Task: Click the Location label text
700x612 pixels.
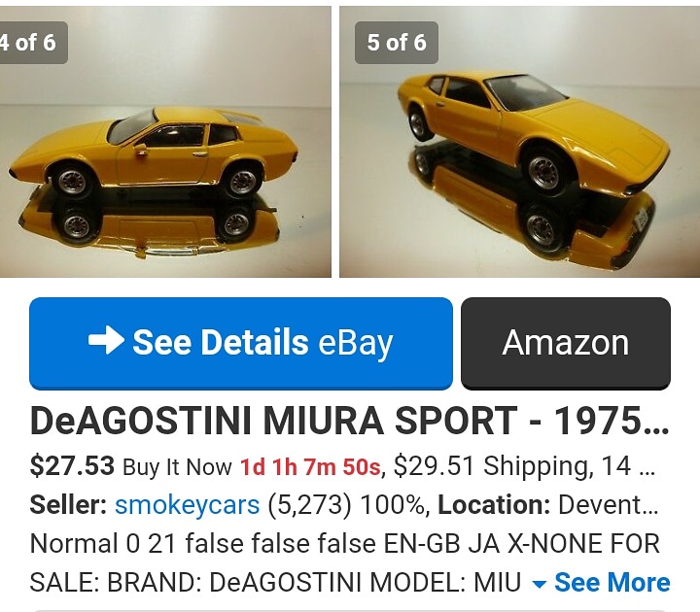Action: tap(494, 505)
